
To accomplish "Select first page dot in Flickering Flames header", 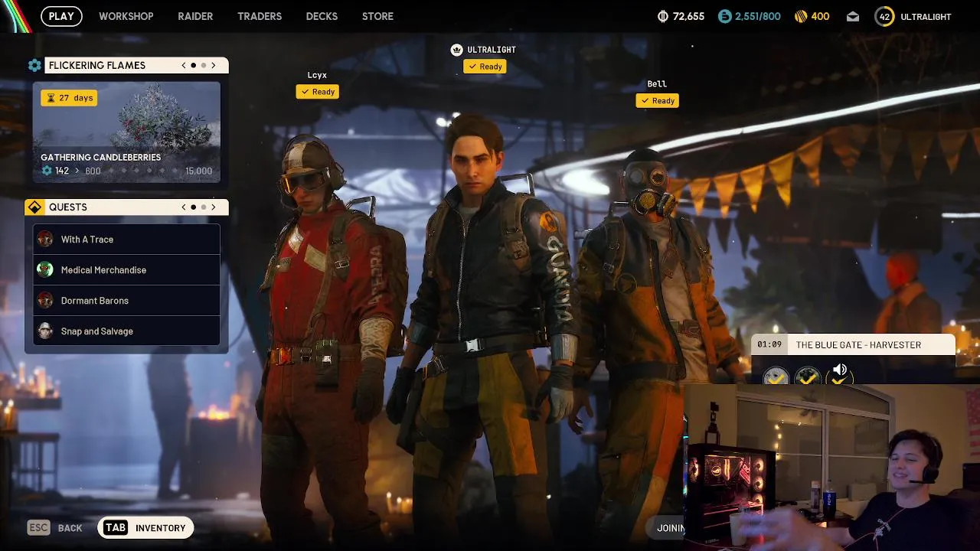I will pos(193,65).
